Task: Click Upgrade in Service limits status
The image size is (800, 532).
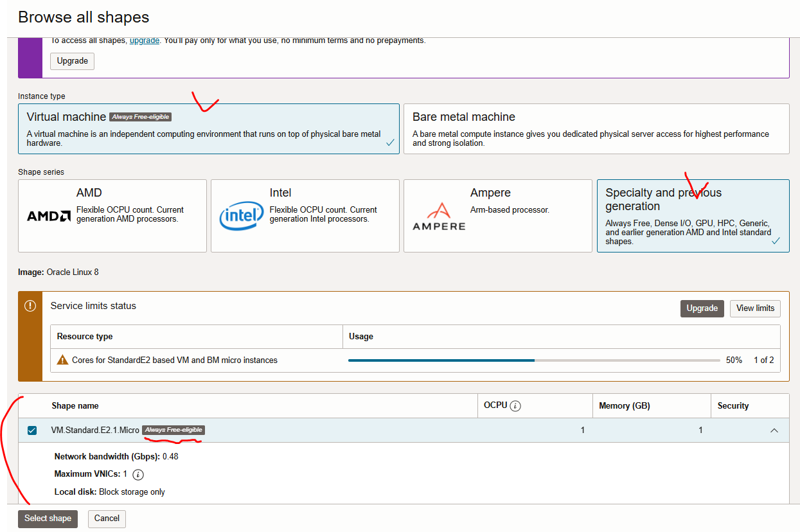Action: [x=702, y=308]
